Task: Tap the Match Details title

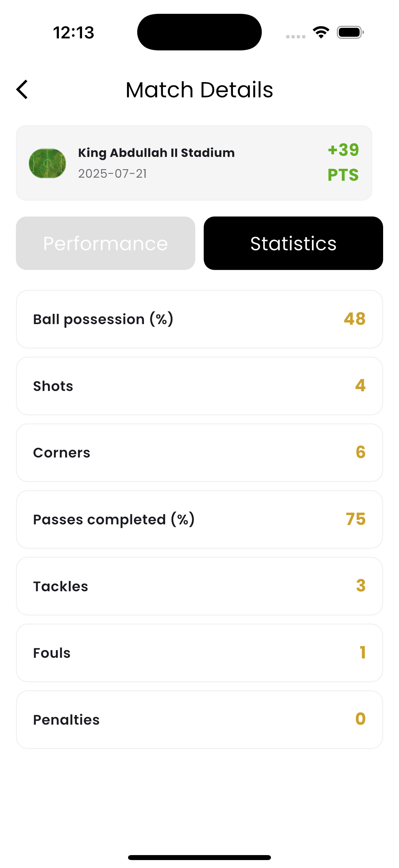Action: coord(199,90)
